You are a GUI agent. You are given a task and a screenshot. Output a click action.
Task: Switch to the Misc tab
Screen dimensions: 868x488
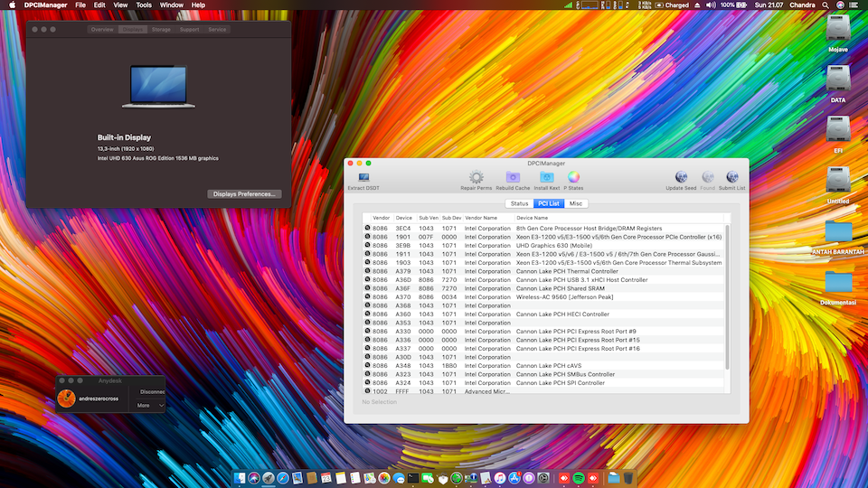click(x=575, y=203)
